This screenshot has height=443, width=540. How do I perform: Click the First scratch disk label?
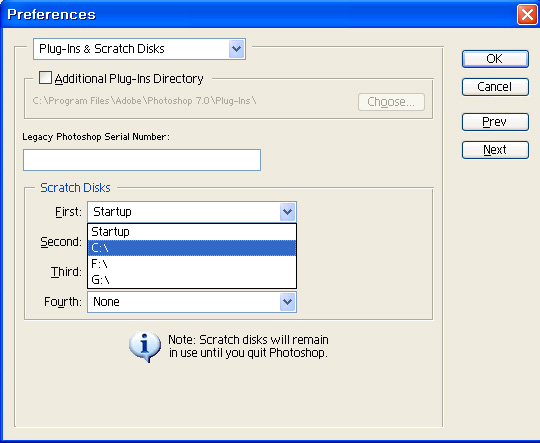coord(68,212)
